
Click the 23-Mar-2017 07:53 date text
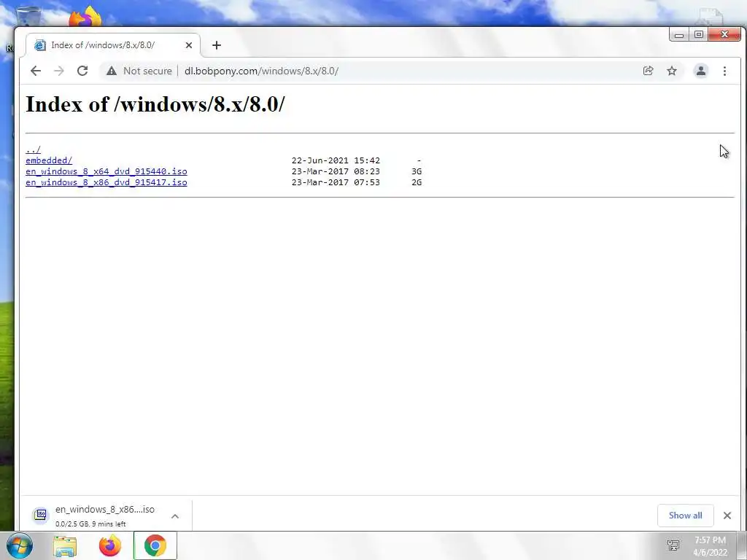tap(336, 182)
